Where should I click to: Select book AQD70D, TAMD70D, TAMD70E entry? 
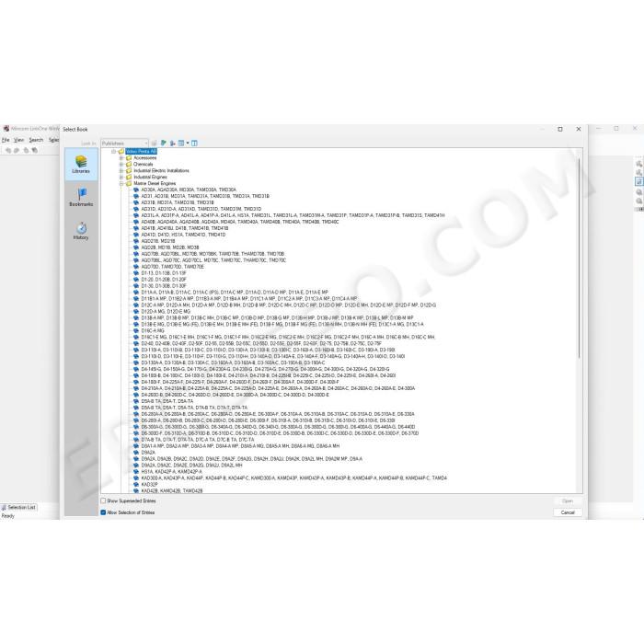point(173,267)
